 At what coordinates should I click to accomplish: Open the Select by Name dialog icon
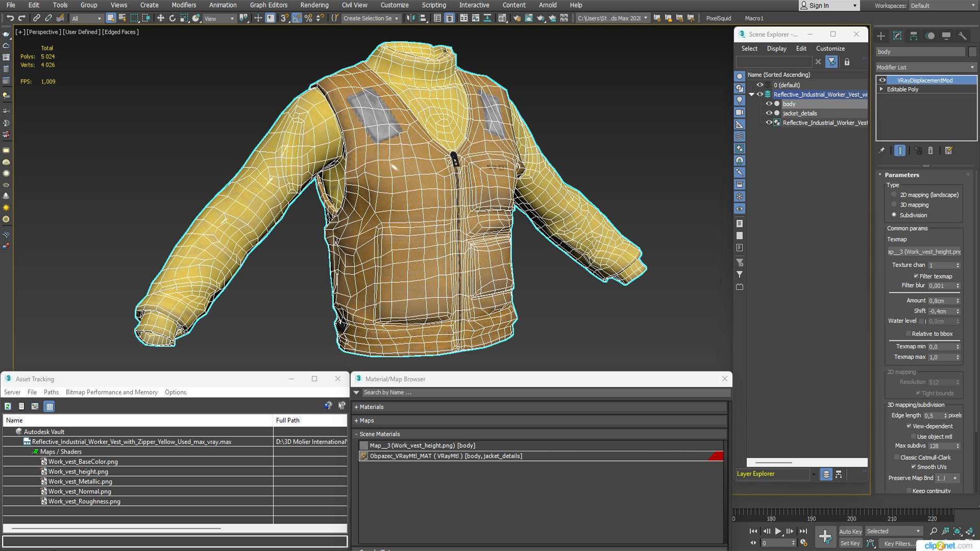[122, 18]
